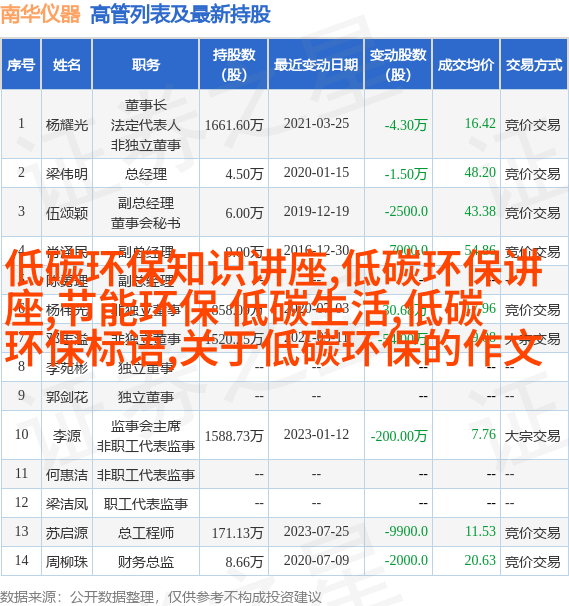Click the 高管列表及最新持股 heading
The width and height of the screenshot is (569, 606).
(180, 14)
